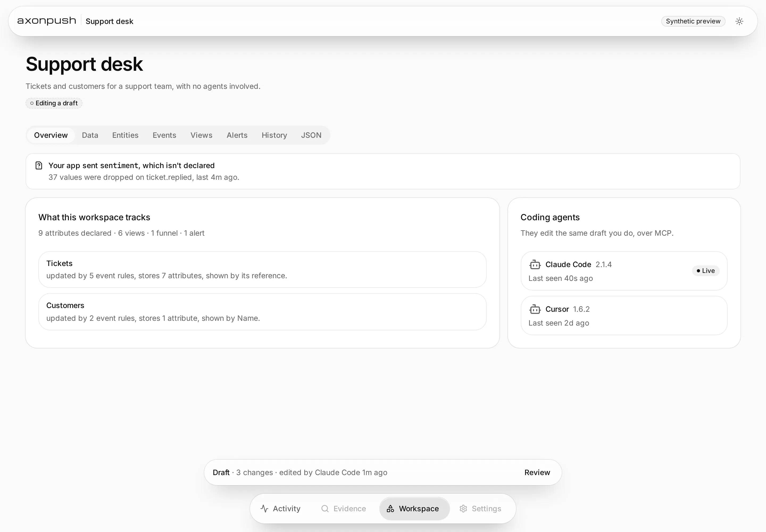The width and height of the screenshot is (766, 532).
Task: Click 'updated by 2 event rules' Customers description
Action: 153,318
